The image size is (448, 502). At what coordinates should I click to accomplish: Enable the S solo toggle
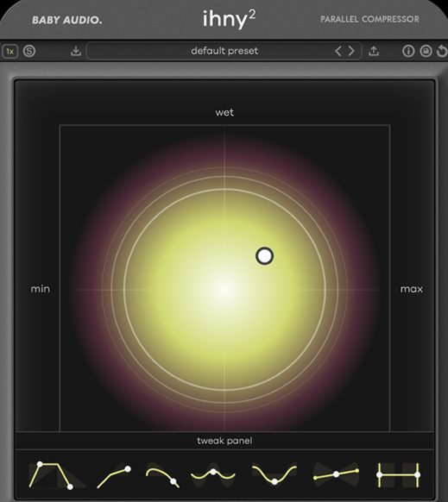pyautogui.click(x=29, y=51)
